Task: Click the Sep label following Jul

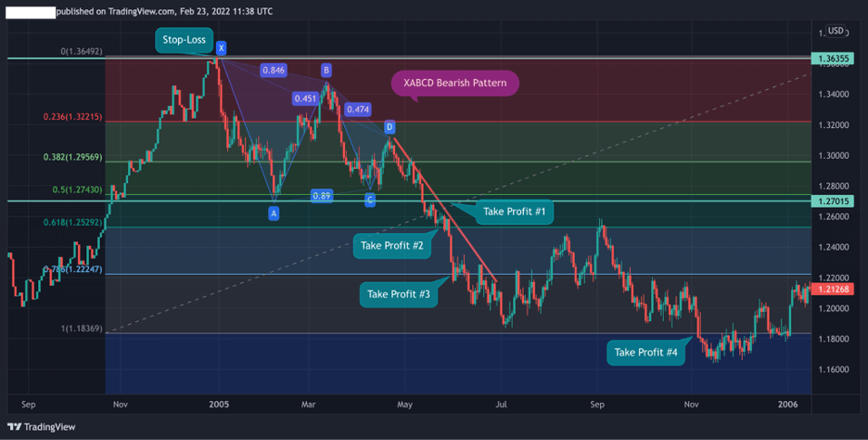Action: pos(597,405)
